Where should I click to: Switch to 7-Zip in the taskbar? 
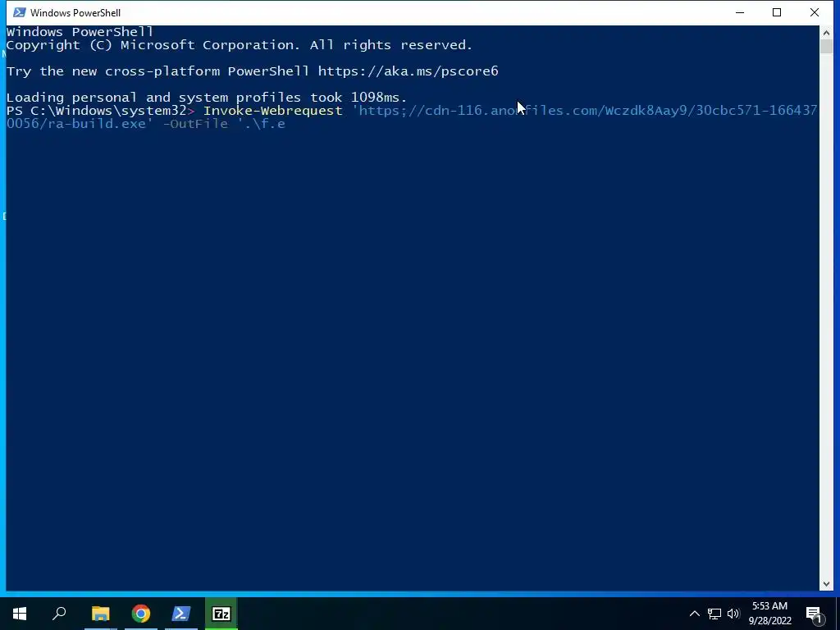[221, 614]
